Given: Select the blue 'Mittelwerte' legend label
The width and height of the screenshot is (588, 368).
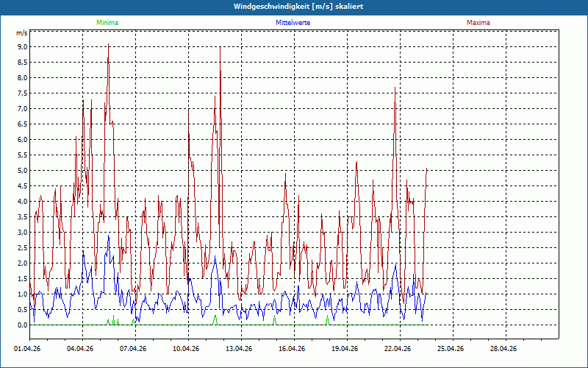Looking at the screenshot, I should pyautogui.click(x=293, y=23).
